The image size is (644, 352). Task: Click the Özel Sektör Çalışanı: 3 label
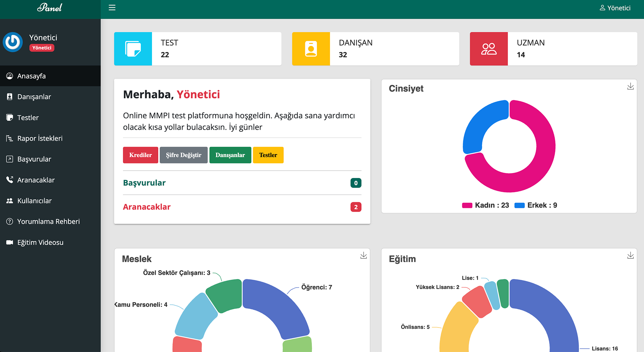tap(177, 273)
